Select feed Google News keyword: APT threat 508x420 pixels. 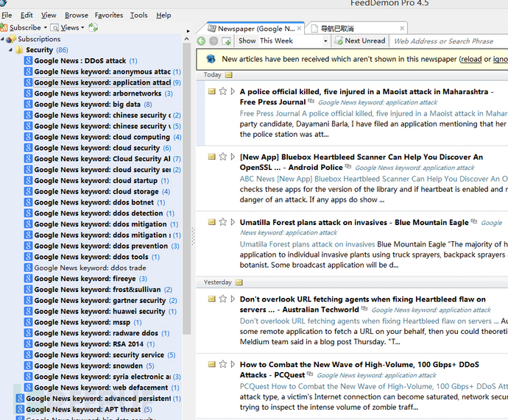[x=84, y=410]
